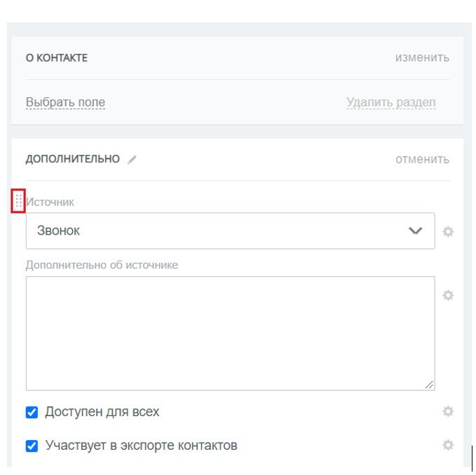This screenshot has height=475, width=476.
Task: Click the textarea resize handle corner
Action: point(429,385)
